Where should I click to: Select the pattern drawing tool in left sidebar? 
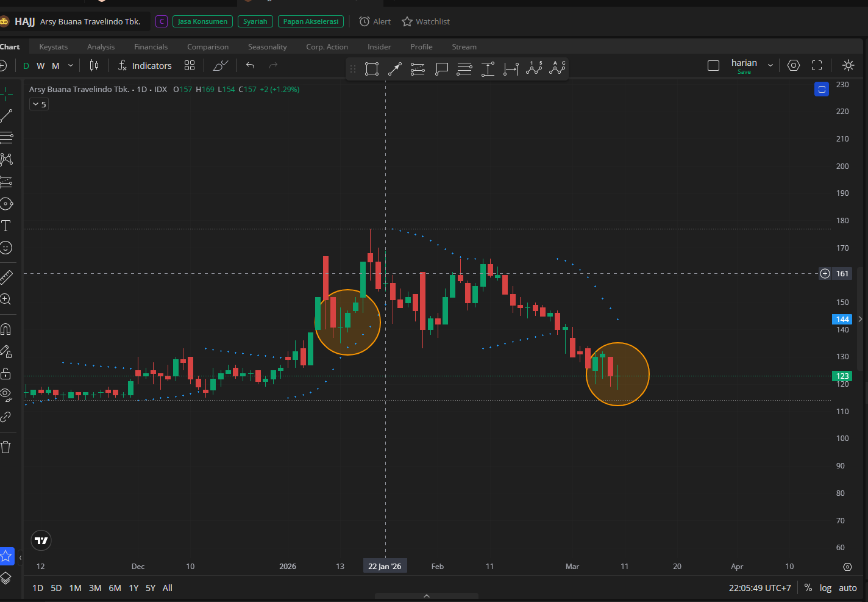click(x=5, y=159)
